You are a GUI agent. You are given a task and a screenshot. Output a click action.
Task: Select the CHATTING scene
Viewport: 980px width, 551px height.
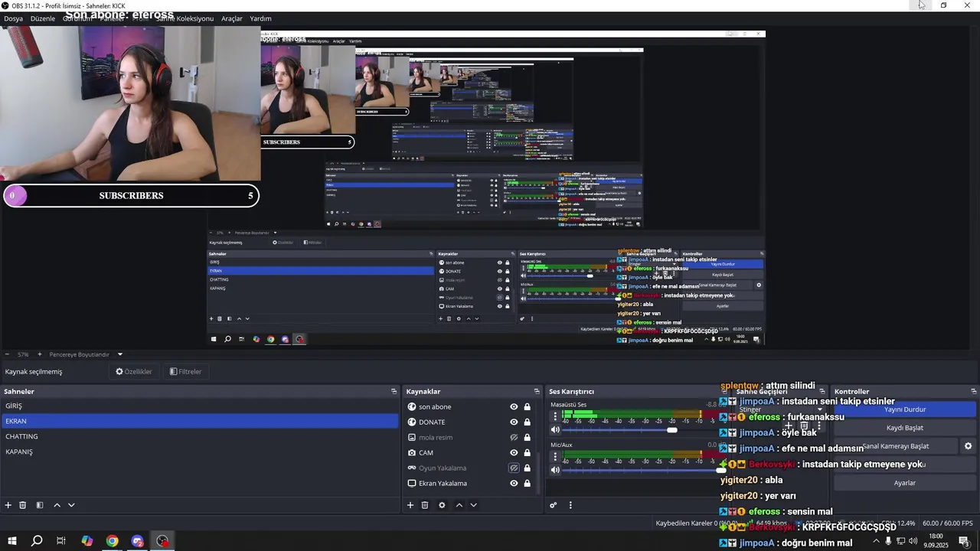coord(199,436)
